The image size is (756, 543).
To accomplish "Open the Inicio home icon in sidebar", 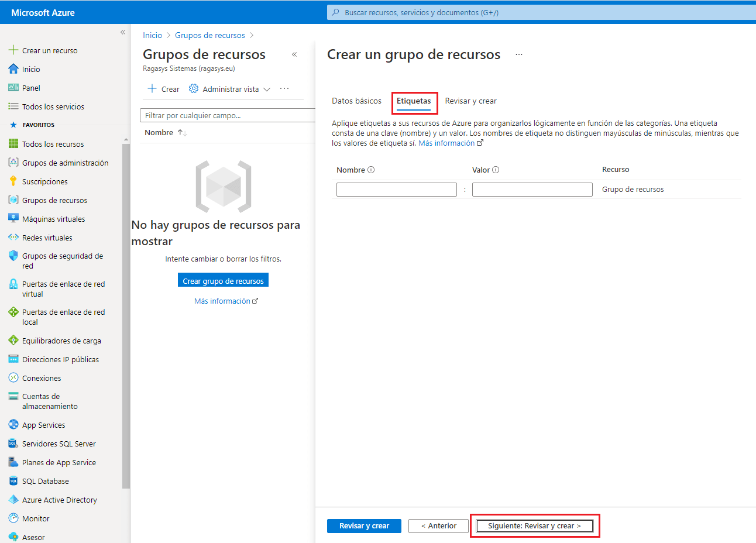I will 13,69.
